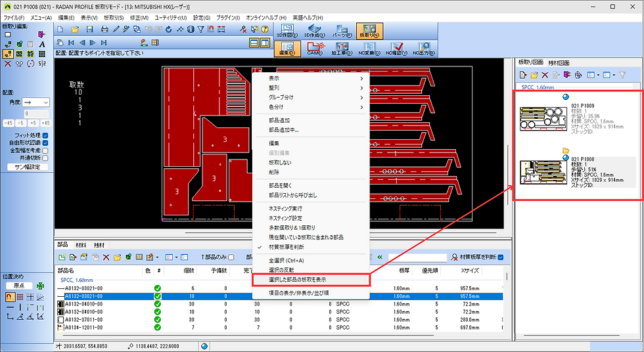This screenshot has width=644, height=352.
Task: Click the red X in nest drawing panel toolbar
Action: tap(545, 75)
